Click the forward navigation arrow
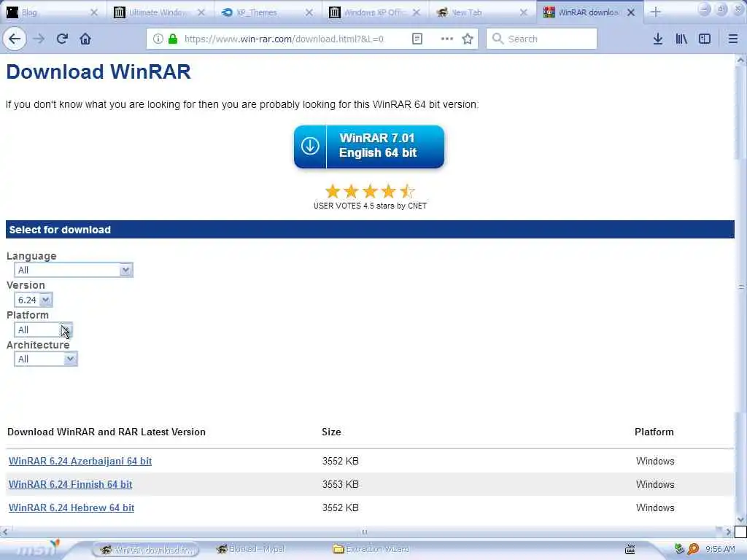The image size is (747, 560). pyautogui.click(x=39, y=39)
